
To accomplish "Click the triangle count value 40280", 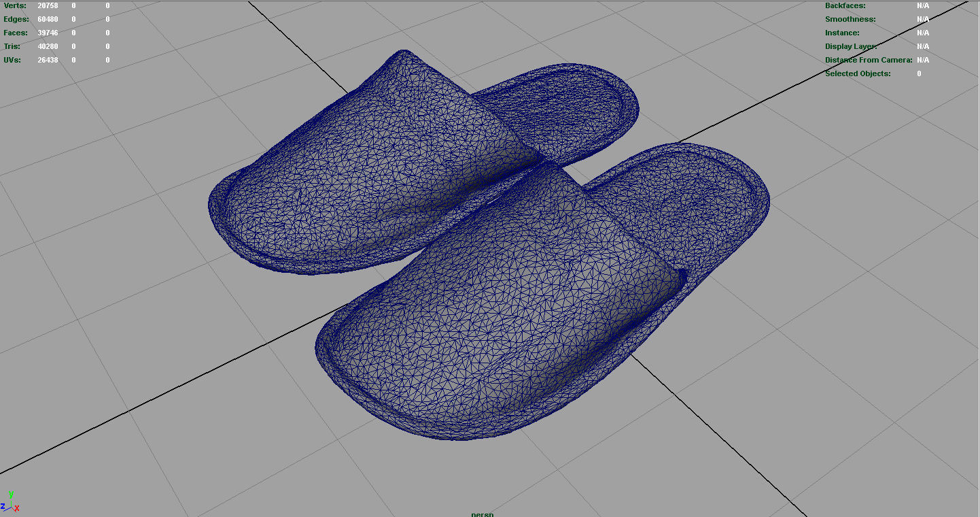I will point(48,46).
